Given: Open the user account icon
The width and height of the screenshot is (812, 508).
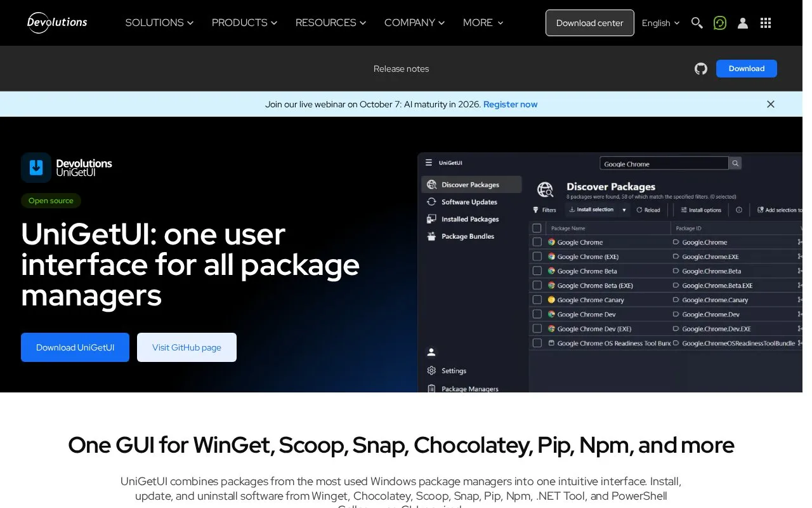Looking at the screenshot, I should coord(743,23).
